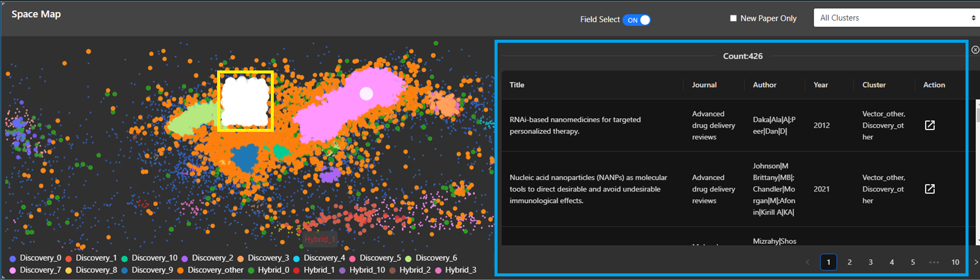
Task: Click the Author column header
Action: click(765, 85)
